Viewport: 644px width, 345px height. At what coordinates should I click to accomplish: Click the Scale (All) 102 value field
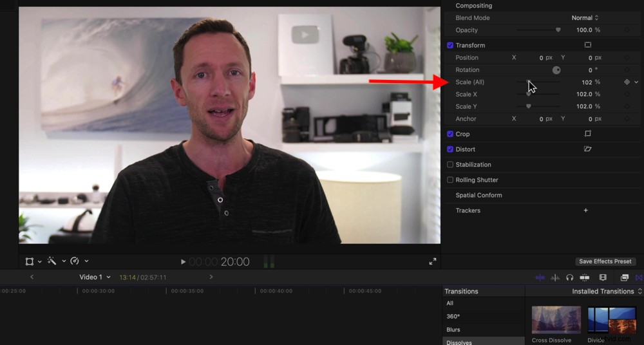click(x=587, y=82)
